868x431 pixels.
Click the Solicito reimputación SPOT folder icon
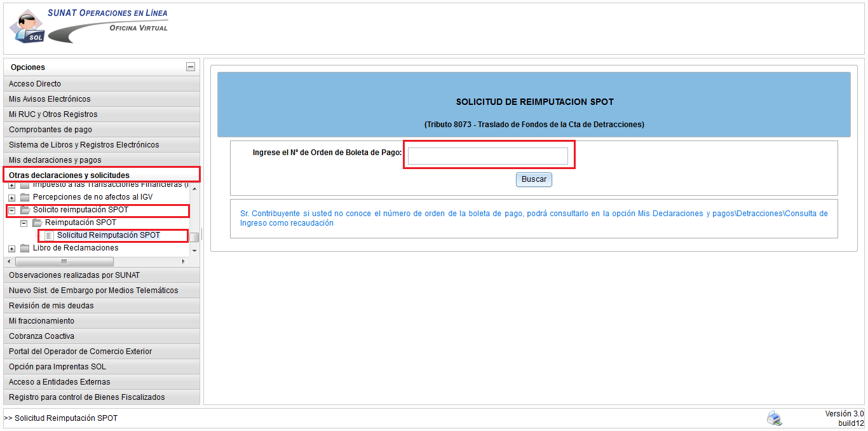(25, 210)
